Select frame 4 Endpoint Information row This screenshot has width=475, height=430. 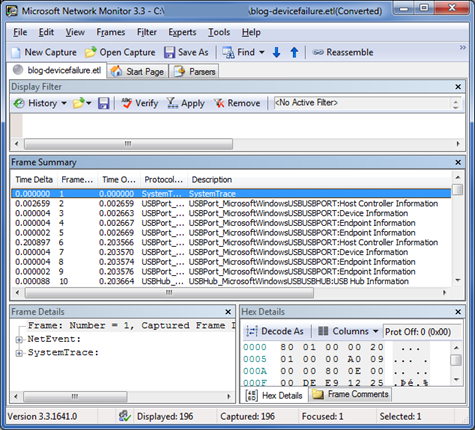[231, 223]
